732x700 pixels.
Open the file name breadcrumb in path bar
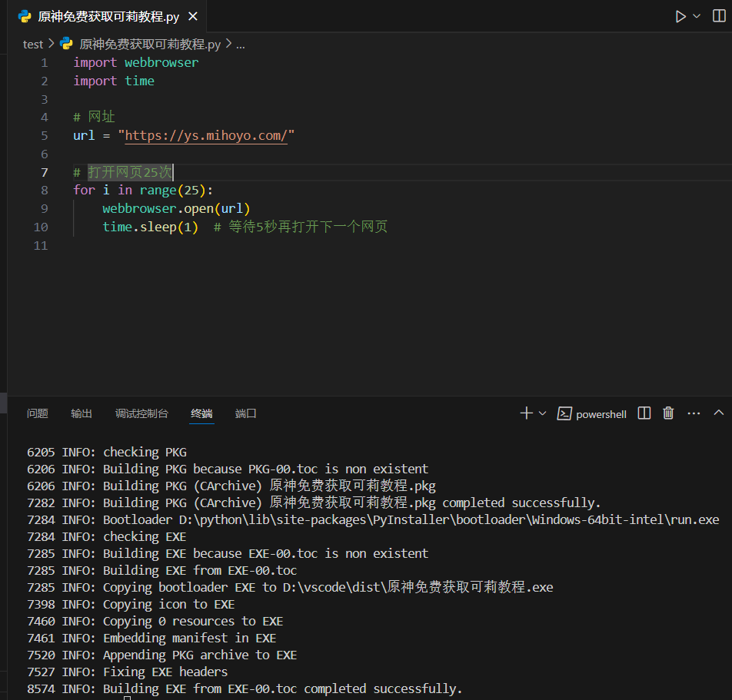point(150,45)
